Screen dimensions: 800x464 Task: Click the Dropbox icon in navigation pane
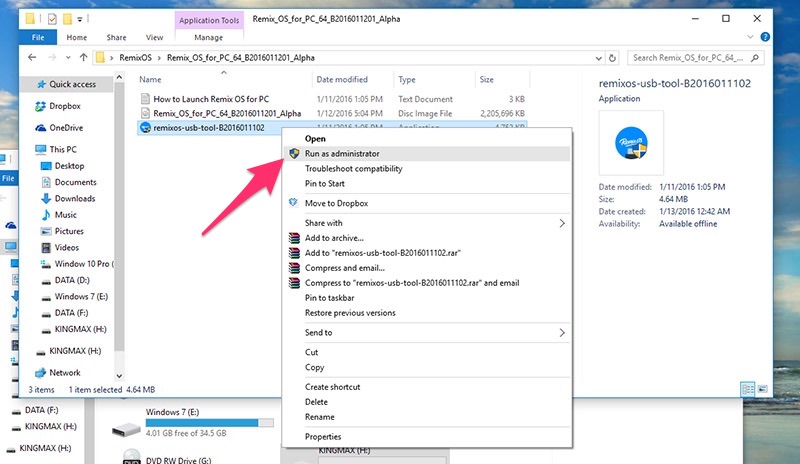click(40, 106)
